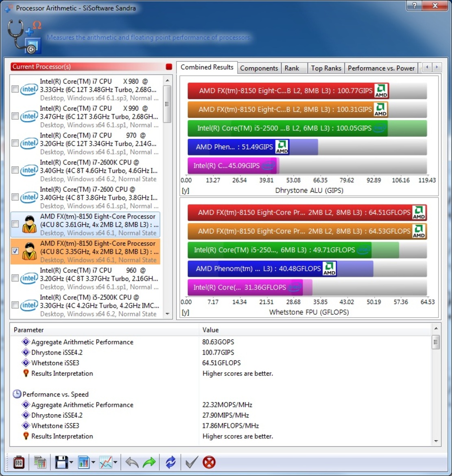Click Intel logo of Core i7-2600K entry

click(29, 170)
